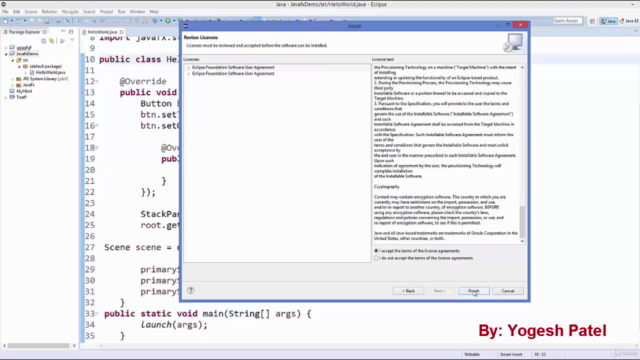
Task: Close the HelloWorld.java editor tab
Action: [x=122, y=32]
